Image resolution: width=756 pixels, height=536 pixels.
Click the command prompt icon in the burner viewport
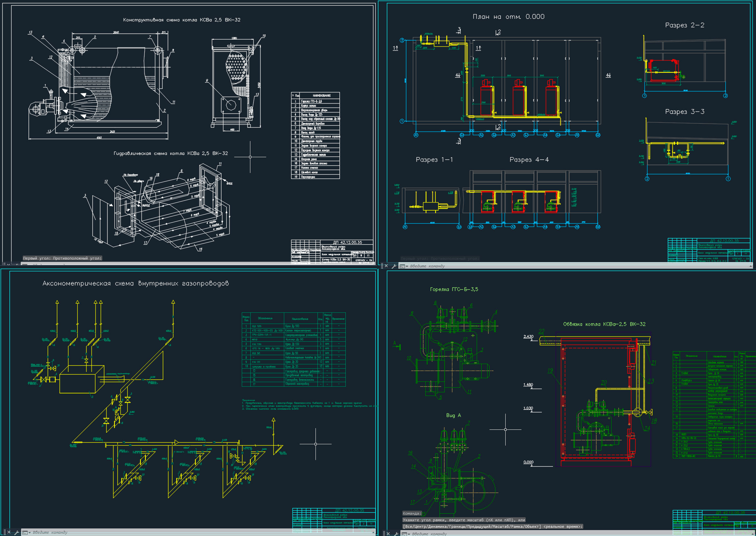point(404,534)
